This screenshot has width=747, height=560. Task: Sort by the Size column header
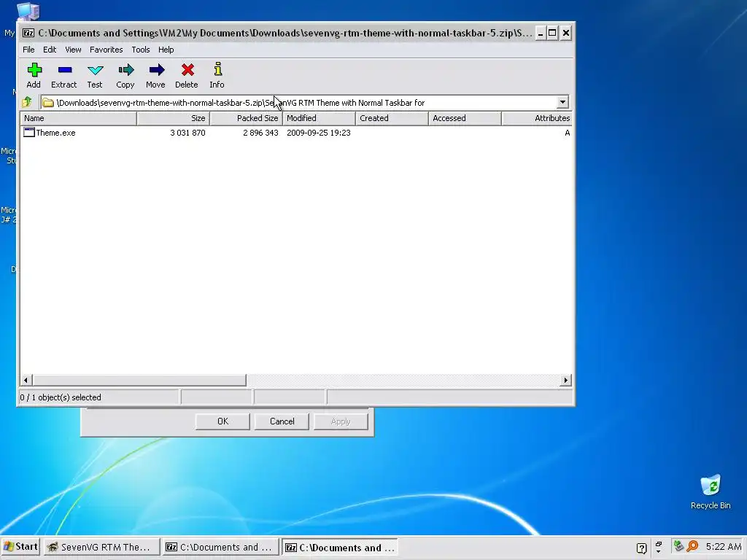tap(173, 118)
